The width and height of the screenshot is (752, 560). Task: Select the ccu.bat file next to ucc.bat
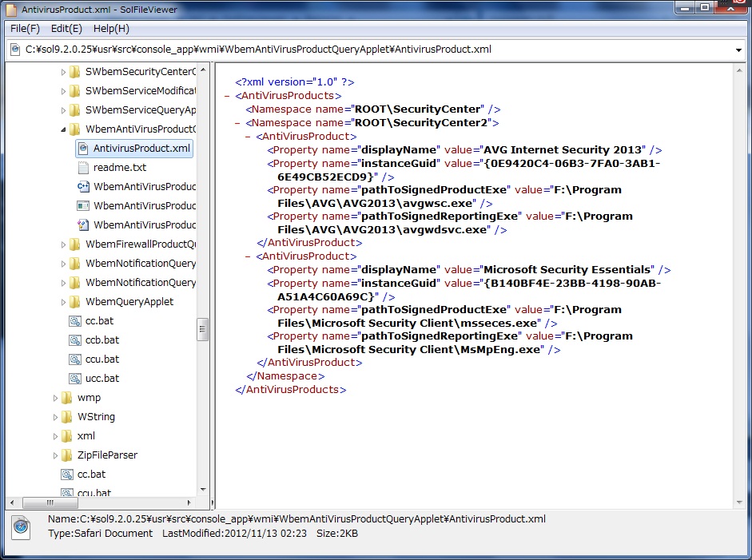pos(102,359)
